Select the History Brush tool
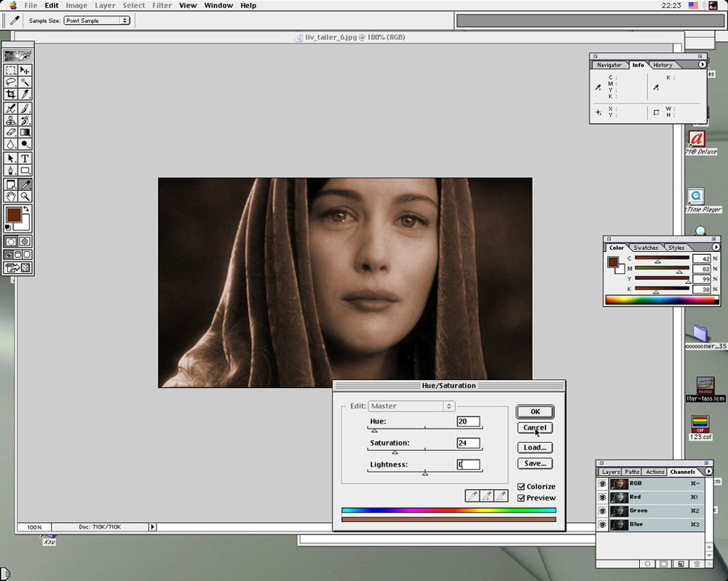The height and width of the screenshot is (581, 728). click(x=25, y=120)
